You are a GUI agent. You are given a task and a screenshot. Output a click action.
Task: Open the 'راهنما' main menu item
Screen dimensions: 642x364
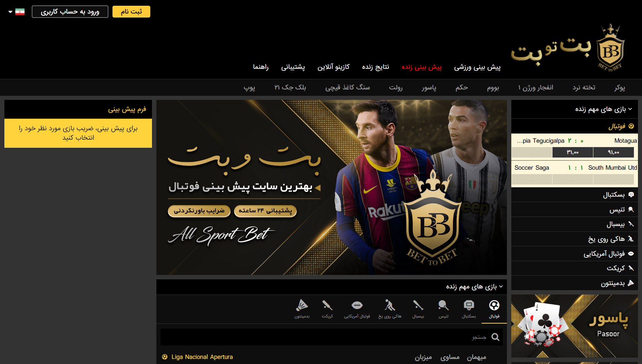coord(261,67)
